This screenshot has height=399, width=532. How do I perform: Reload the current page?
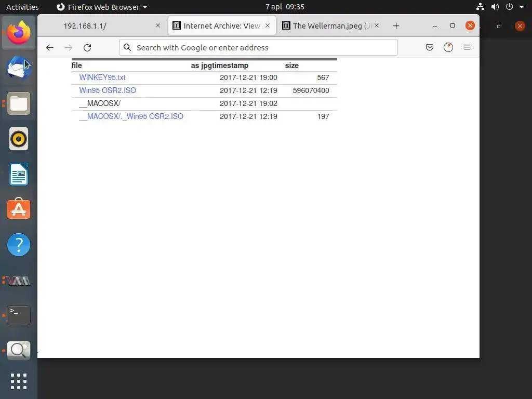87,47
